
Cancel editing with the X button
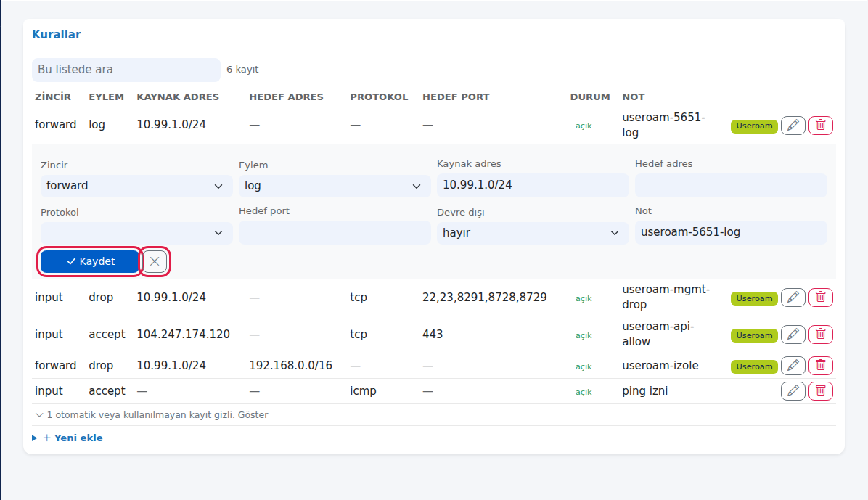click(x=155, y=261)
